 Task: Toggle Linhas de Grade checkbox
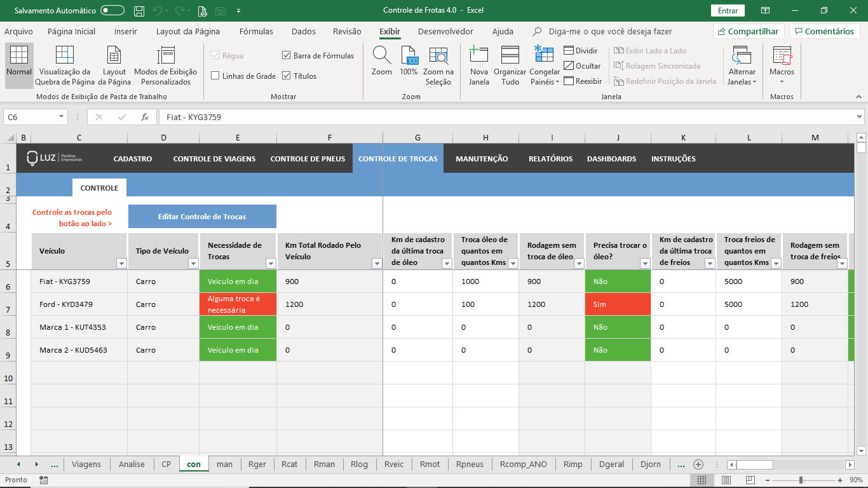215,76
